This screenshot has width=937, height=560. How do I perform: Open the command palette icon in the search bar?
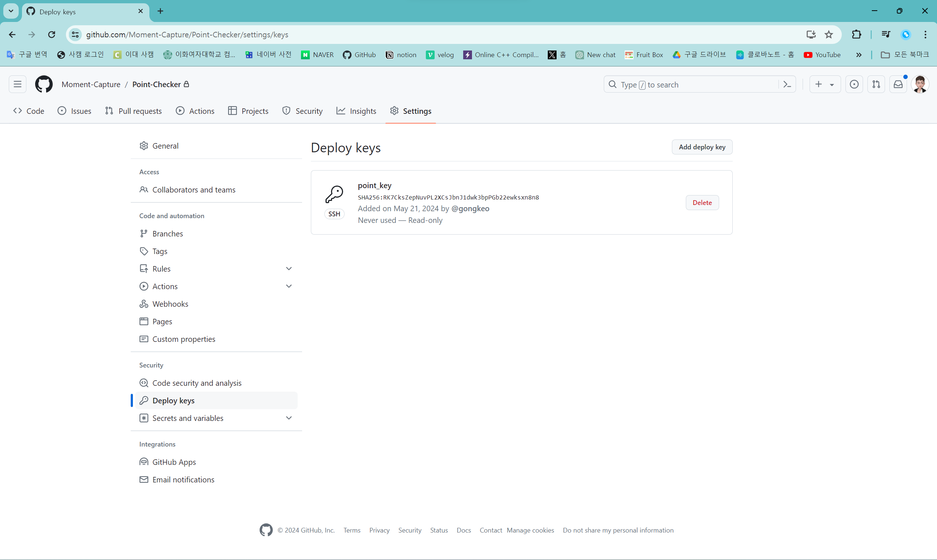pos(787,85)
